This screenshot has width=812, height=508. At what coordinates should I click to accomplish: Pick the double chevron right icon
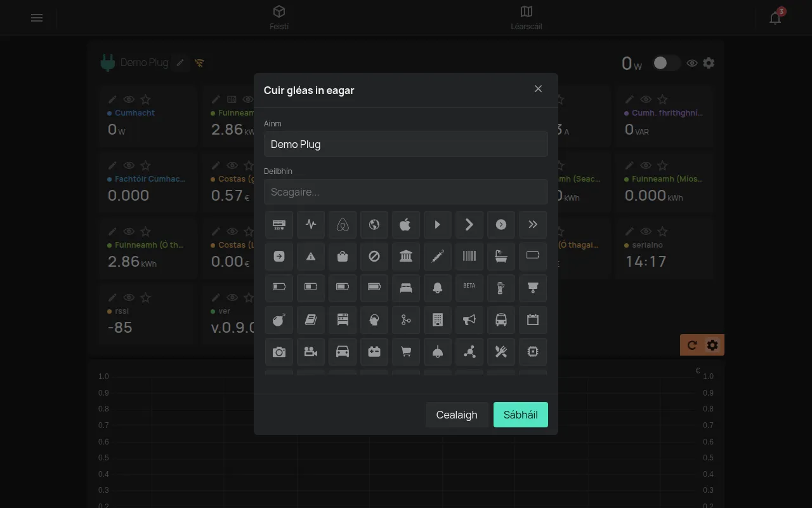point(533,224)
